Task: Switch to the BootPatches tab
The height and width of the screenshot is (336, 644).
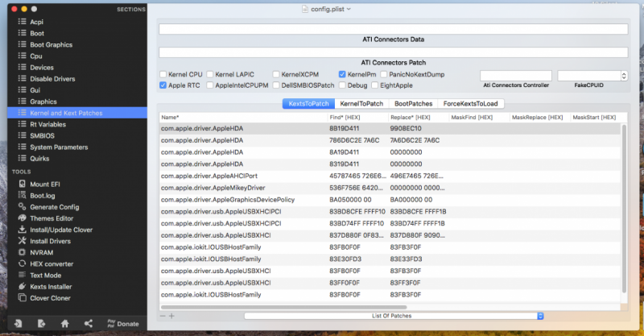Action: [413, 104]
